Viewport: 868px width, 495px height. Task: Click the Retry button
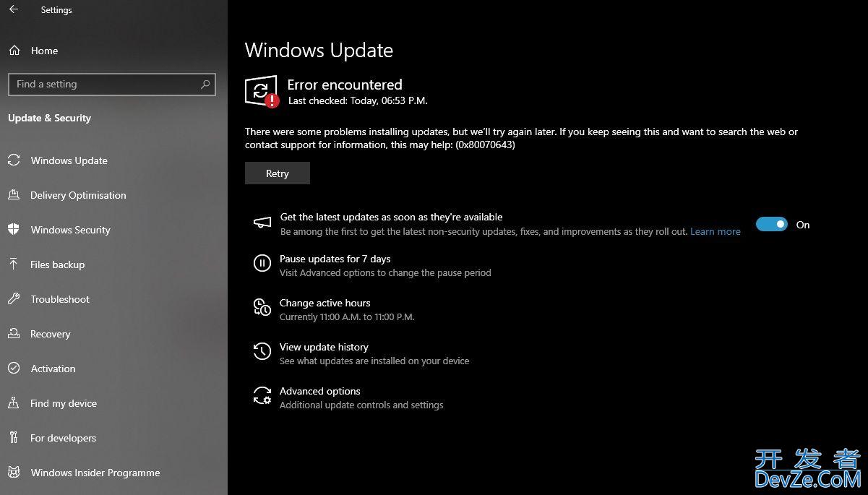coord(278,173)
